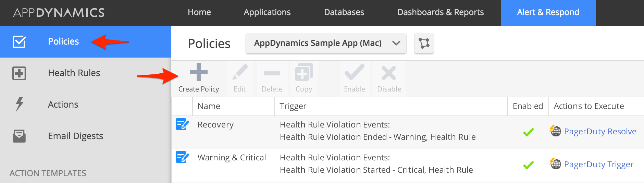644x183 pixels.
Task: Open Email Digests in the sidebar
Action: (x=75, y=136)
